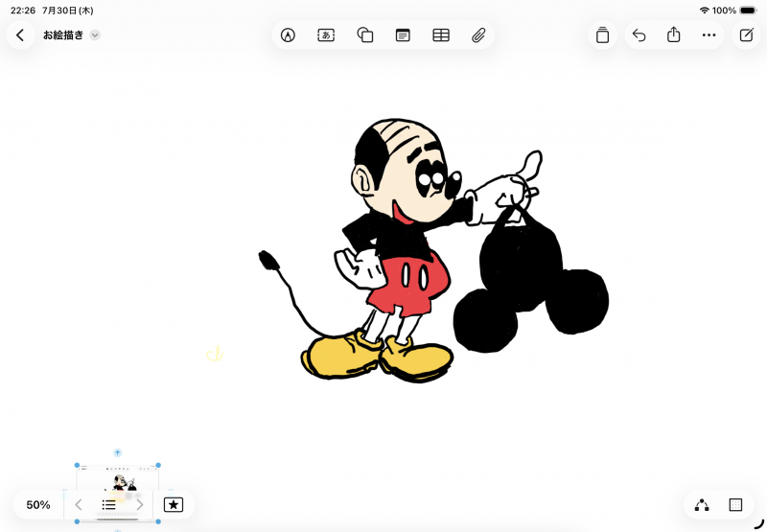Go to the previous scene
Image resolution: width=767 pixels, height=532 pixels.
(x=79, y=504)
